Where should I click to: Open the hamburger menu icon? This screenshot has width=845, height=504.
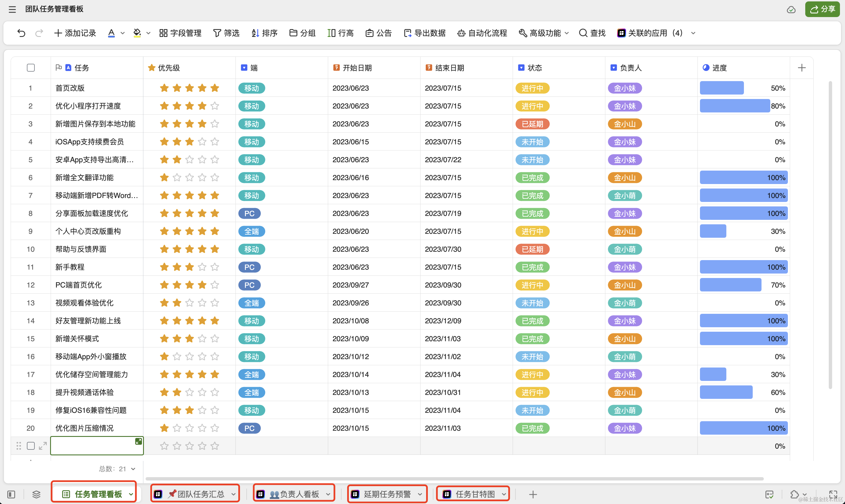12,9
